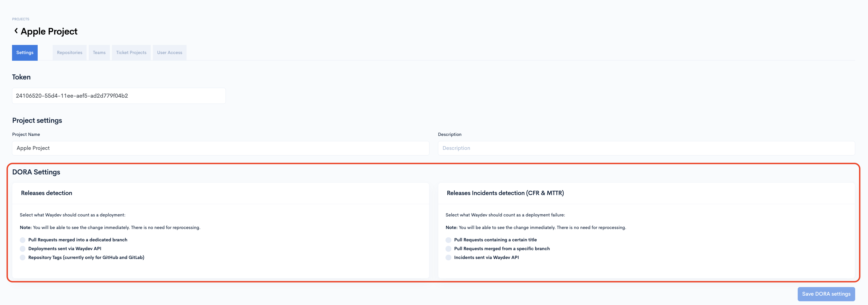Select Incidents sent via Waydev API
Image resolution: width=868 pixels, height=305 pixels.
448,257
